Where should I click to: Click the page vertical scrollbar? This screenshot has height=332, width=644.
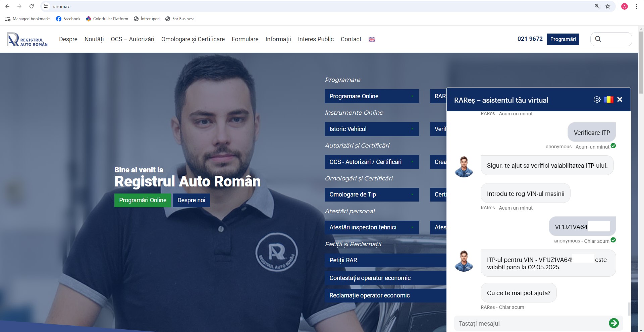[641, 168]
